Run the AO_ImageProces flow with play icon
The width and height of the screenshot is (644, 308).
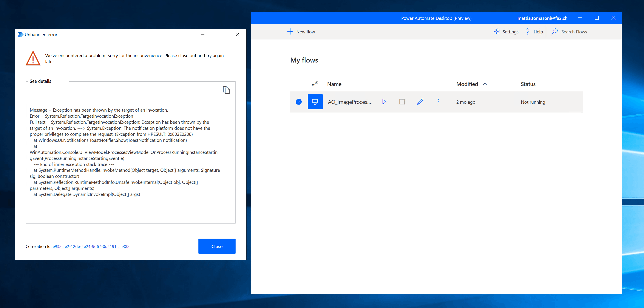384,102
